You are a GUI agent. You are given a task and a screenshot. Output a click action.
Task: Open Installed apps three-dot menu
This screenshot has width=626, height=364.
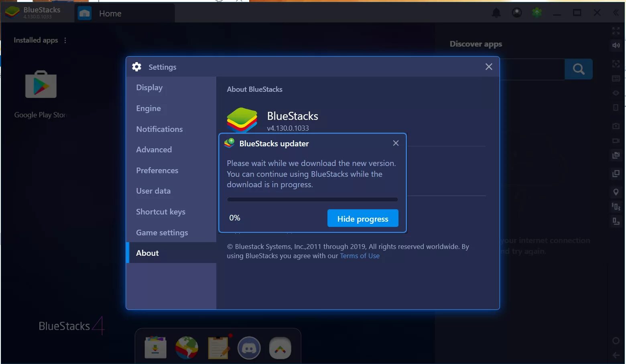65,40
